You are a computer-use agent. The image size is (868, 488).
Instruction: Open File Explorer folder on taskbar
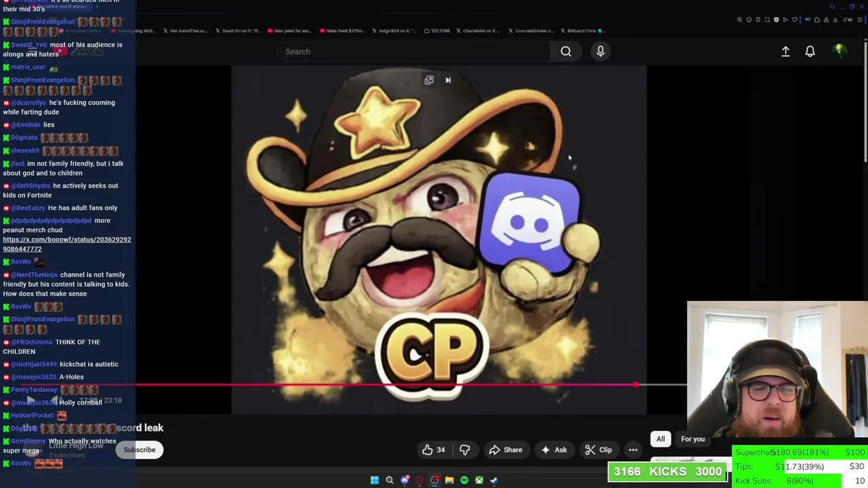coord(449,481)
